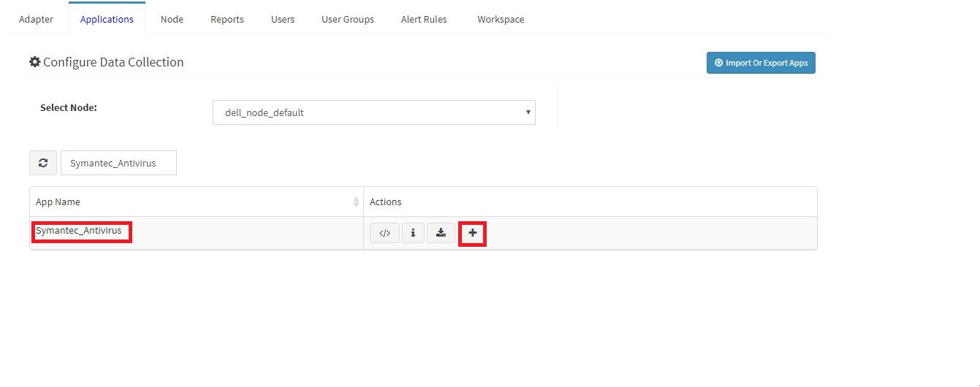Image resolution: width=980 pixels, height=387 pixels.
Task: Open the Reports tab
Action: [227, 19]
